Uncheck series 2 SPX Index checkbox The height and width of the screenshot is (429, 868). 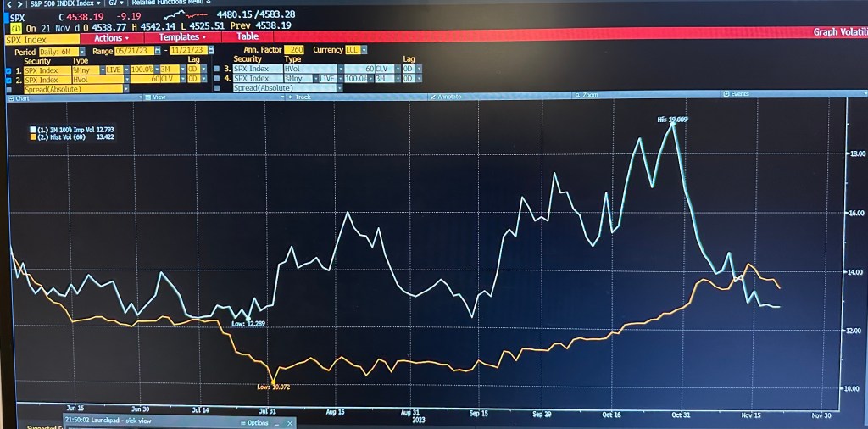(8, 79)
